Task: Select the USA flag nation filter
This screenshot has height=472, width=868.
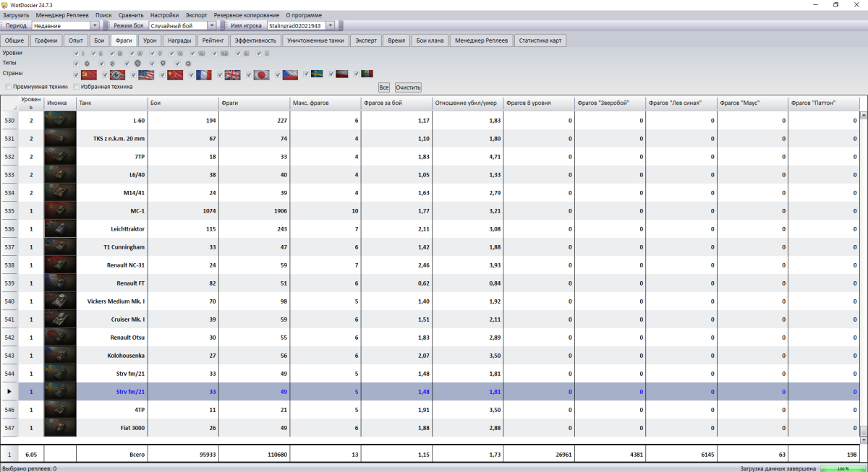Action: coord(146,74)
